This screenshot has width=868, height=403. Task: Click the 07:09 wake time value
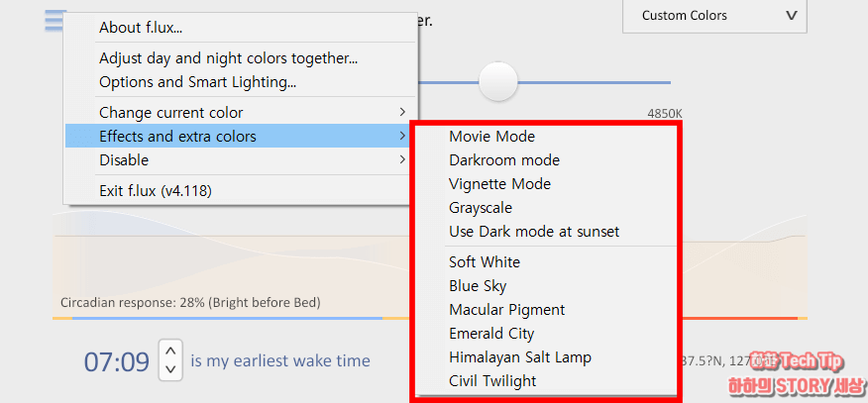116,362
